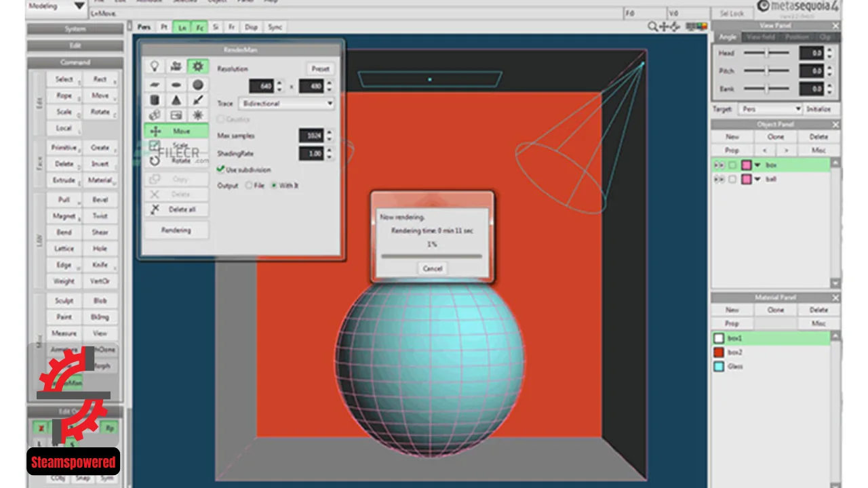Toggle lock checkbox for ball object
Image resolution: width=868 pixels, height=488 pixels.
(x=732, y=180)
